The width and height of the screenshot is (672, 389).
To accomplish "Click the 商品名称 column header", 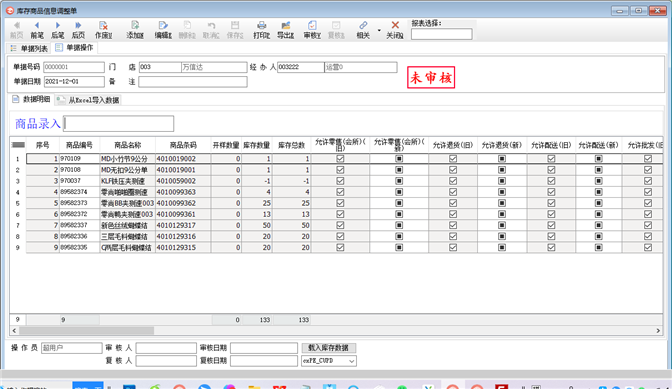I will coord(127,145).
